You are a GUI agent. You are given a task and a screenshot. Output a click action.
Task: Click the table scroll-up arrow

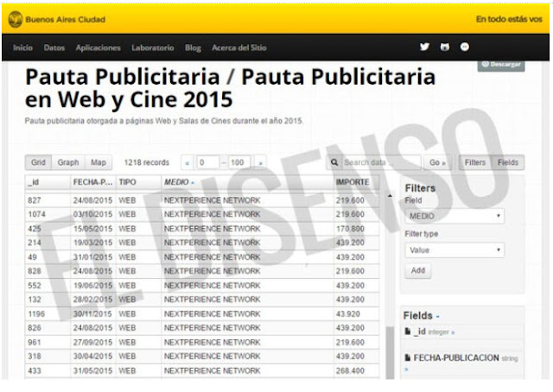point(390,196)
